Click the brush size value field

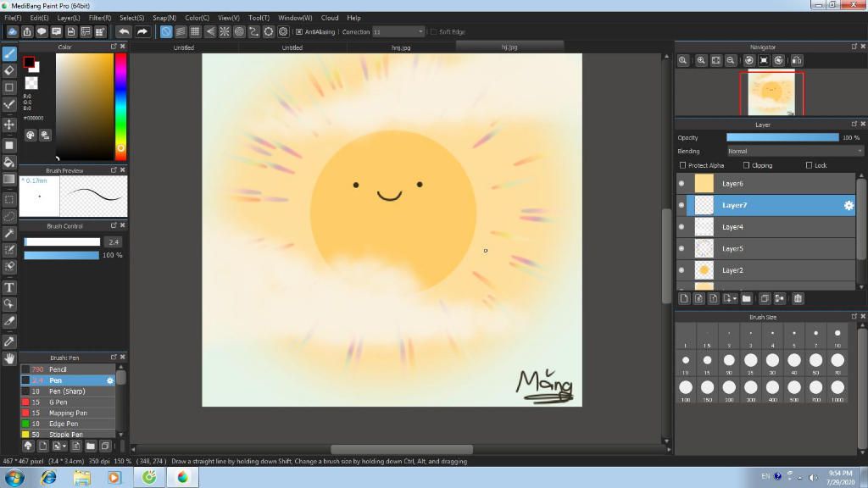tap(114, 242)
